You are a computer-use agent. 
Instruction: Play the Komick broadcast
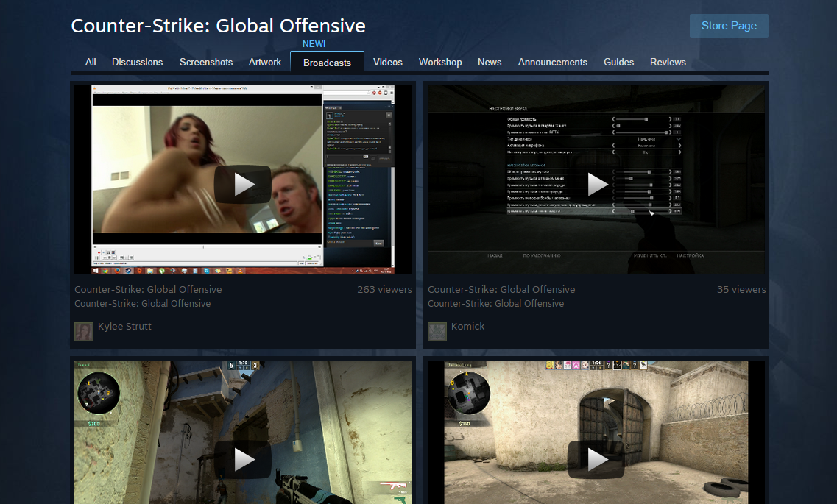[x=596, y=185]
